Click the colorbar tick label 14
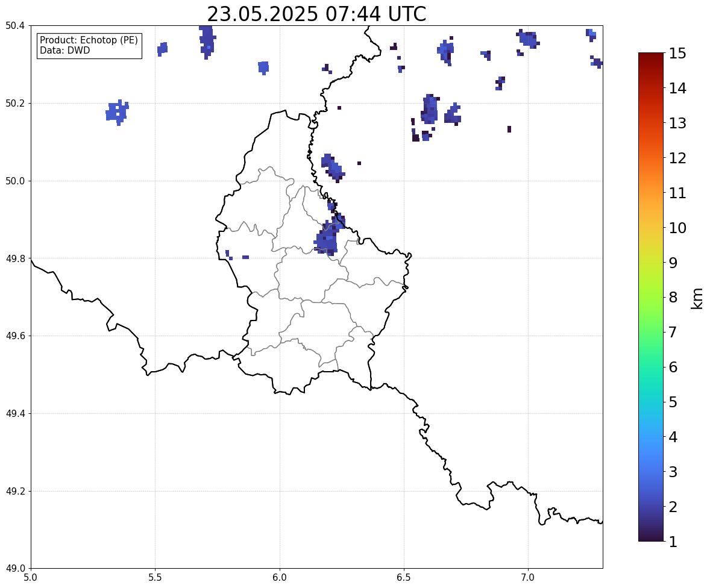Image resolution: width=710 pixels, height=588 pixels. (x=677, y=89)
